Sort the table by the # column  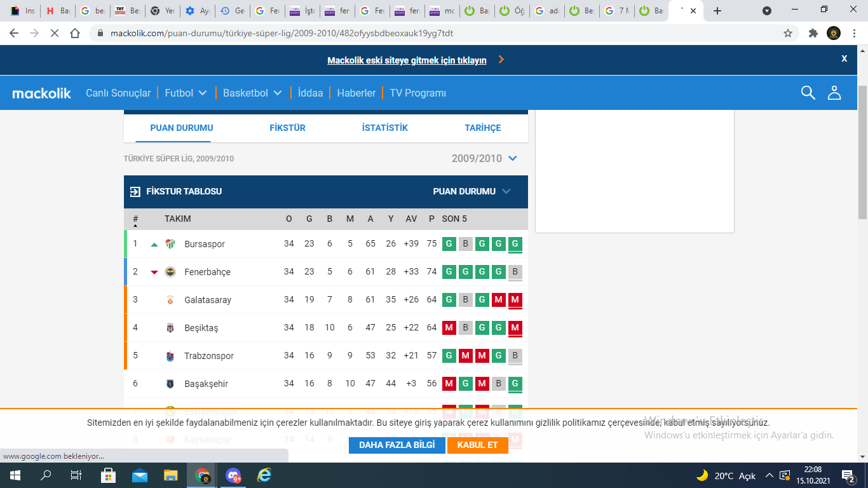tap(135, 219)
